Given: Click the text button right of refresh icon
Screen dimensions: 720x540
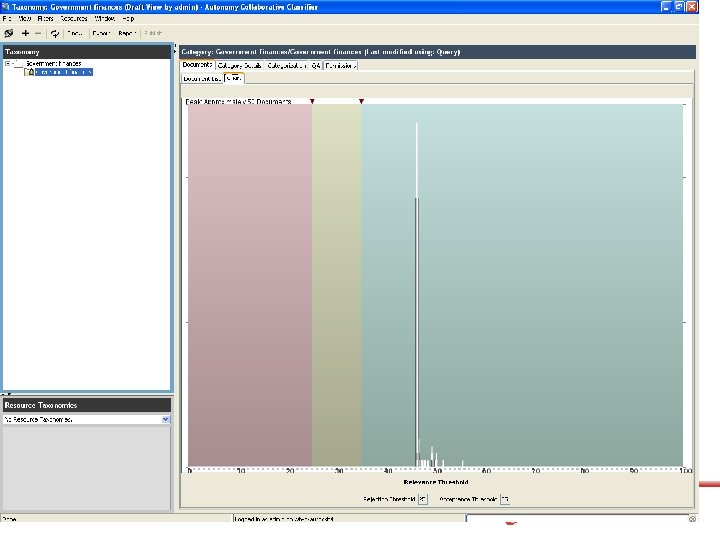Looking at the screenshot, I should click(x=74, y=33).
